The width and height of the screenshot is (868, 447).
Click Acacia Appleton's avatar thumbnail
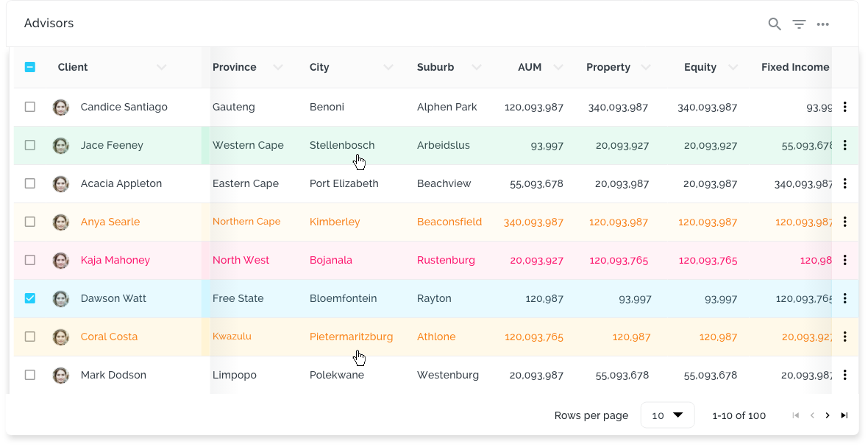61,183
